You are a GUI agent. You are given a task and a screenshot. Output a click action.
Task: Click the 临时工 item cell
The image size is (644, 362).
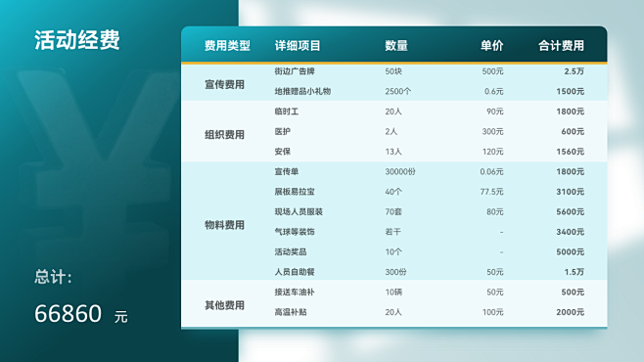pyautogui.click(x=286, y=112)
